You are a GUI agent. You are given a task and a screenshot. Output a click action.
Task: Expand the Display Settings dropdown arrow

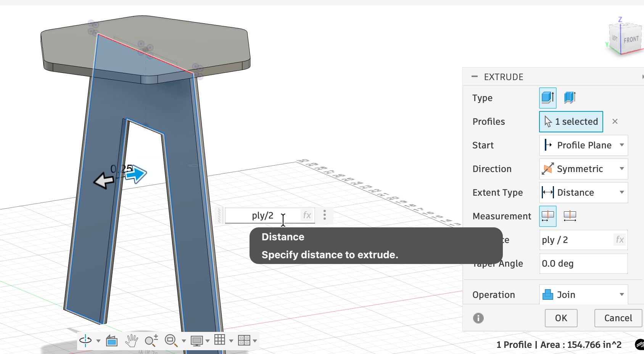[x=208, y=341]
